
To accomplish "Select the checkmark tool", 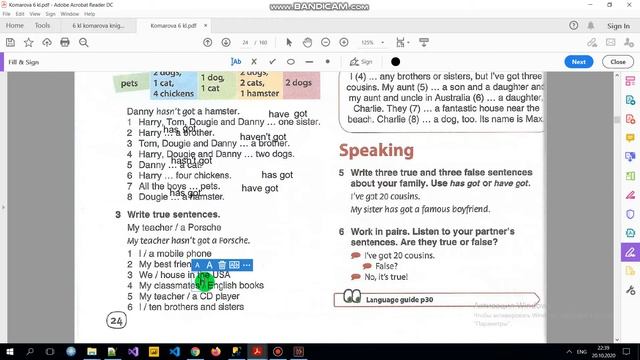I will coord(272,62).
